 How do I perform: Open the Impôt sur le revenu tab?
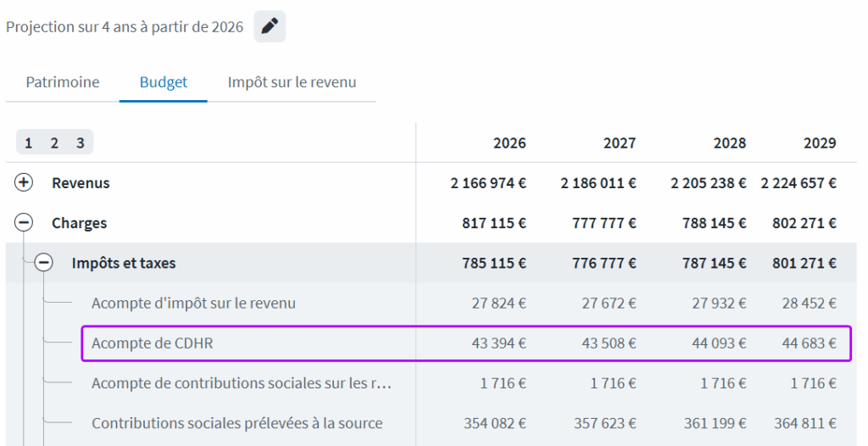[x=292, y=82]
